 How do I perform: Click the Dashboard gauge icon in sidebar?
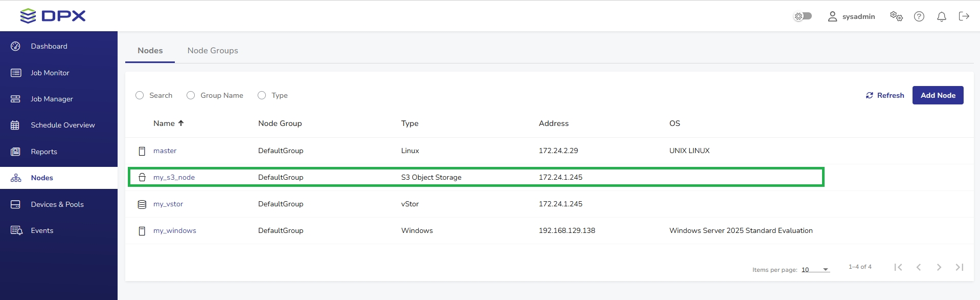click(16, 46)
